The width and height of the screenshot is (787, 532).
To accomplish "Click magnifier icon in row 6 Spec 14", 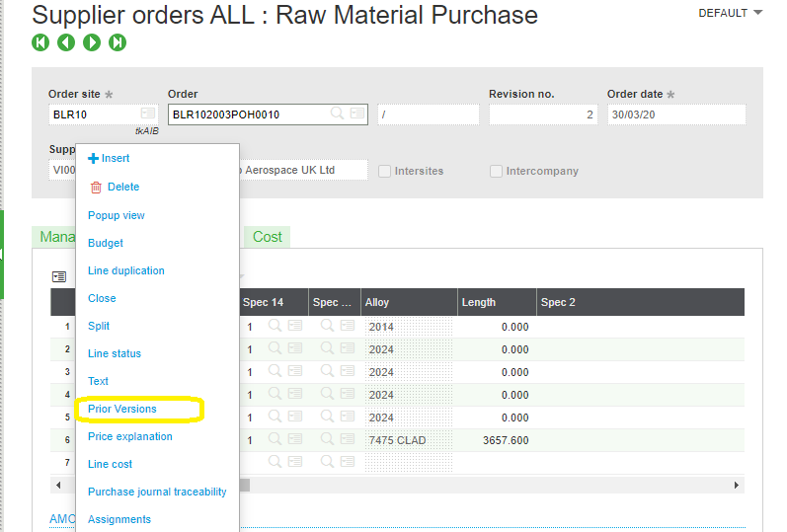I will [275, 440].
